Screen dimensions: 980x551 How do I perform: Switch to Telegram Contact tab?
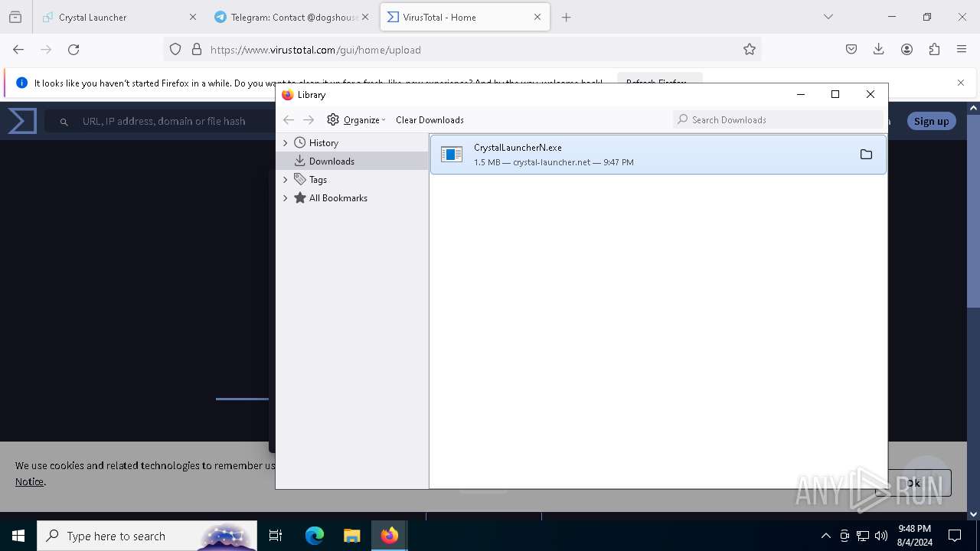click(x=292, y=17)
